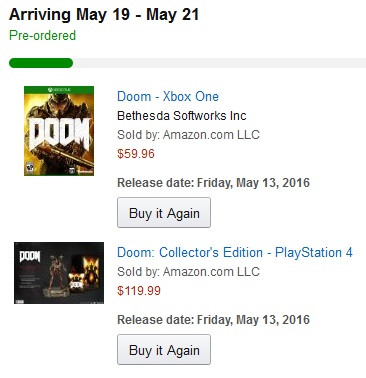
Task: Click the gray unfilled part of the progress bar
Action: (x=219, y=63)
